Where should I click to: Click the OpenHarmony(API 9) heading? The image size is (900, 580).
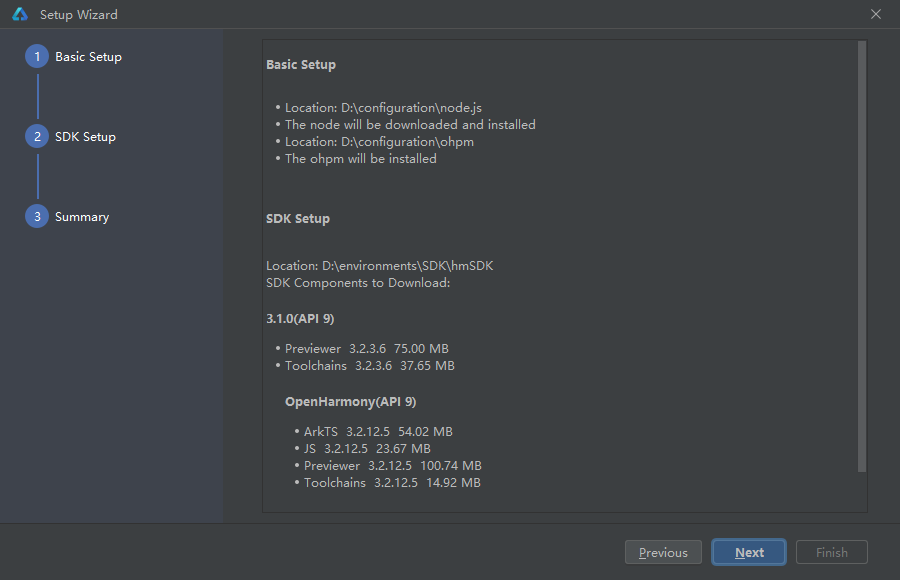click(351, 401)
